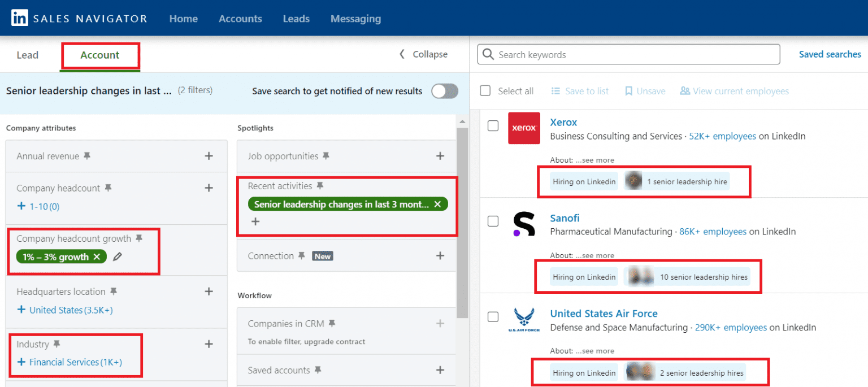
Task: Click the LinkedIn logo icon
Action: [19, 18]
